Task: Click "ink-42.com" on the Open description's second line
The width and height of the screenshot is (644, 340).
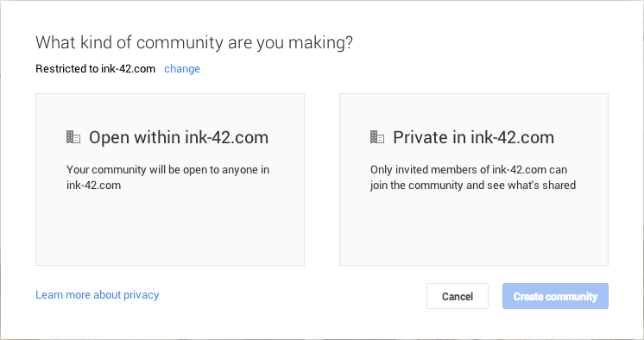Action: (93, 186)
